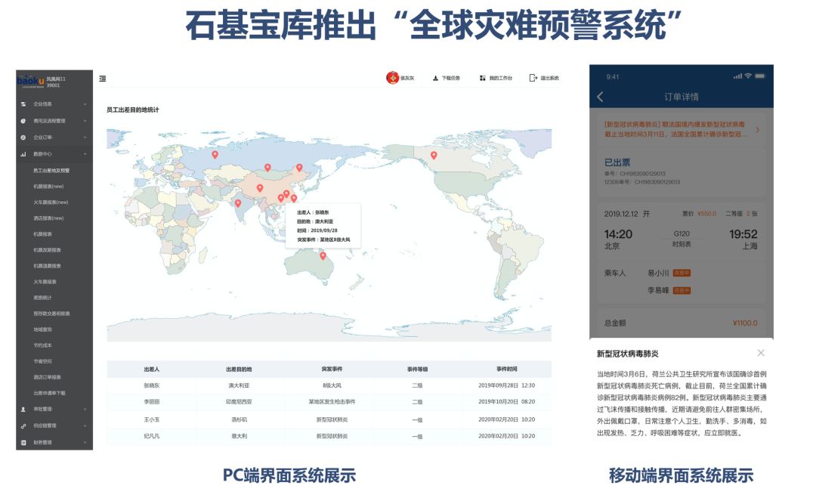Expand the 供应链管理 menu chevron
The width and height of the screenshot is (816, 504).
click(85, 426)
